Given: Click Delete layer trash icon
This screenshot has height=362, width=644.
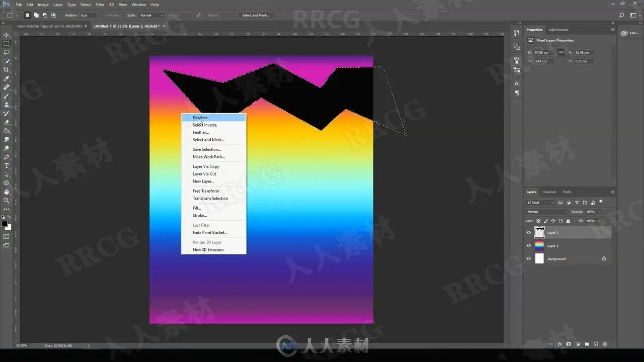Looking at the screenshot, I should [605, 344].
